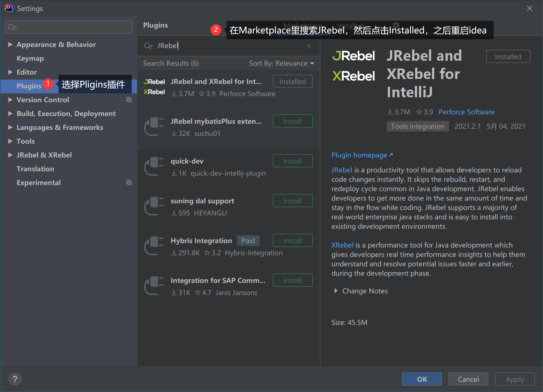The width and height of the screenshot is (543, 392).
Task: Click the Tools integration tag
Action: click(x=418, y=126)
